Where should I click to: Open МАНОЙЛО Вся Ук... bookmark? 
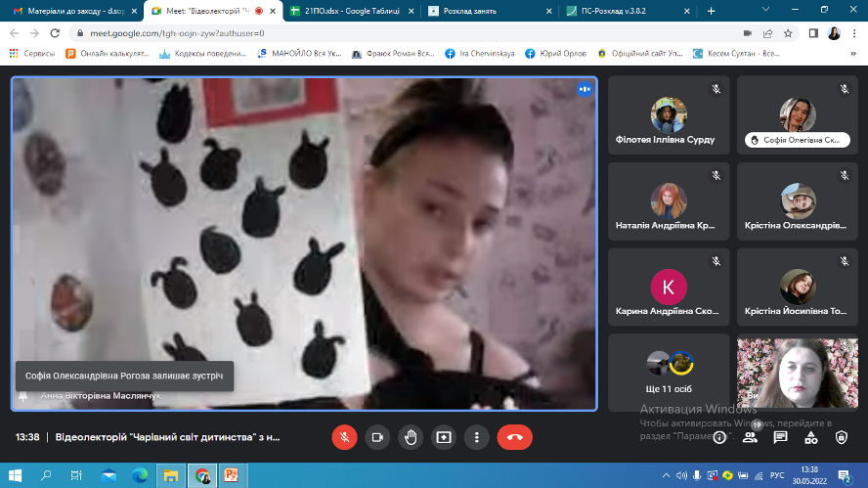click(x=299, y=53)
